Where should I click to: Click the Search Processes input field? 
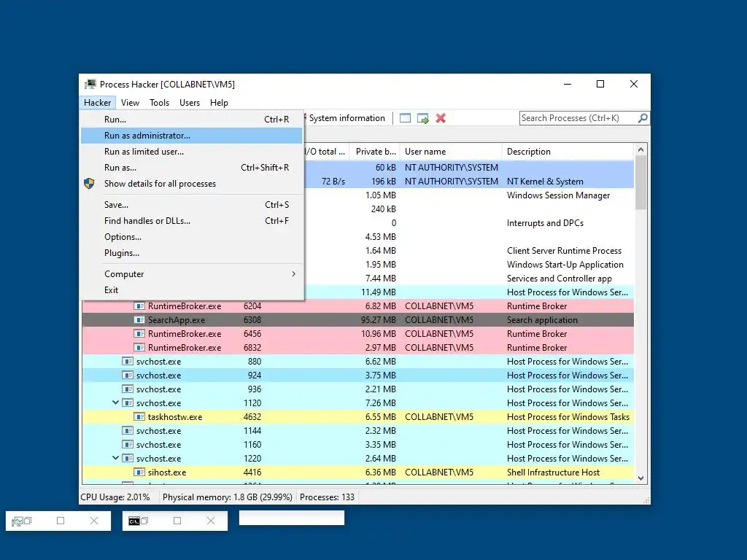(578, 118)
